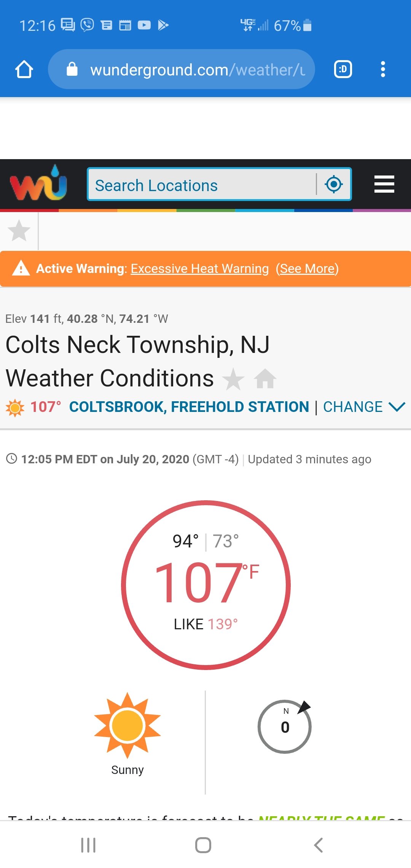Toggle the favorites bar star
Screen dimensions: 411x868
coord(19,231)
